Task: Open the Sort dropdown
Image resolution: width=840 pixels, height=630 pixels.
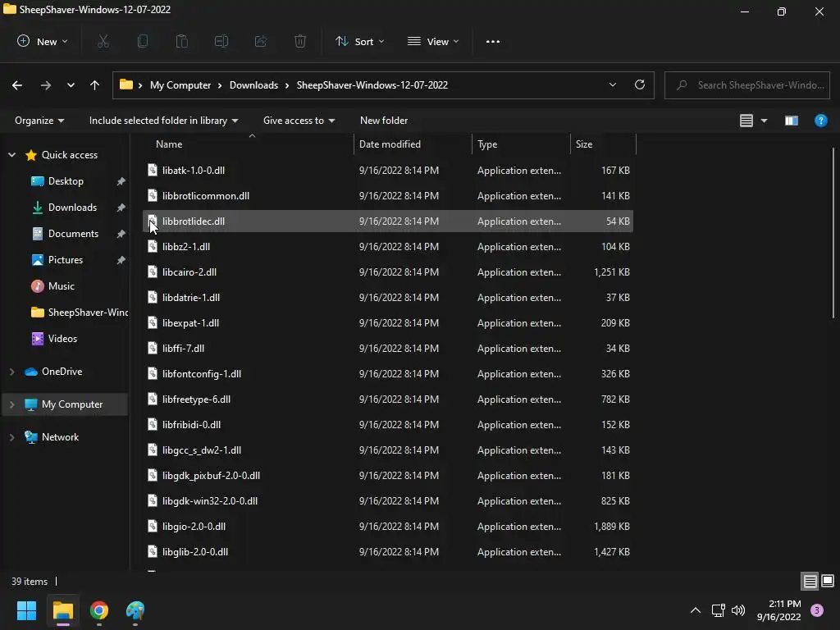Action: (360, 41)
